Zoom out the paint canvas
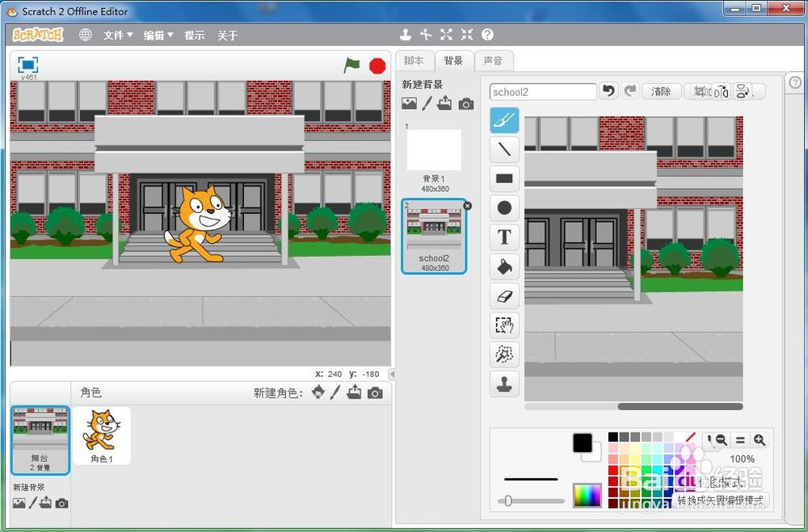Image resolution: width=808 pixels, height=532 pixels. pyautogui.click(x=722, y=440)
